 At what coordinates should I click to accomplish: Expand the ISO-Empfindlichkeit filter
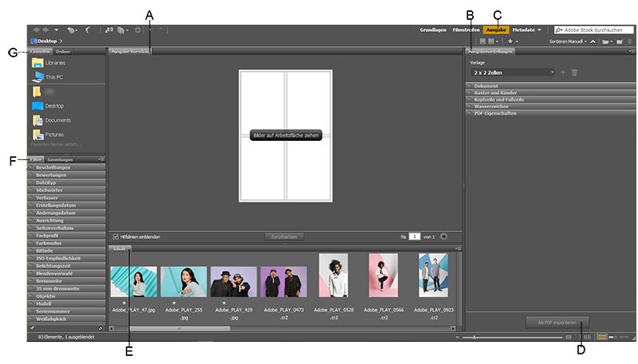coord(67,258)
